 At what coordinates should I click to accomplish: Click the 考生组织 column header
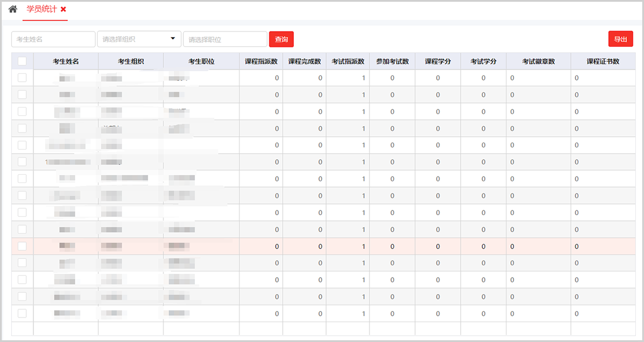pos(131,61)
